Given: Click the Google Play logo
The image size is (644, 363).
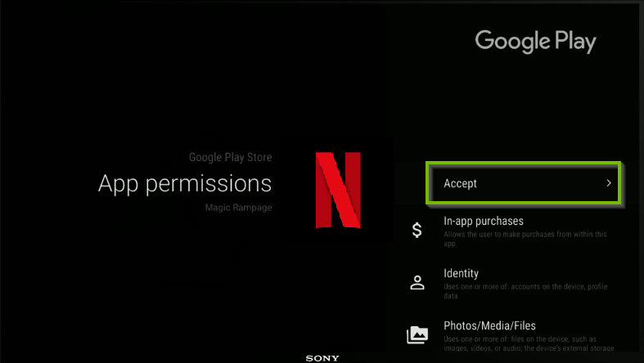Looking at the screenshot, I should pyautogui.click(x=535, y=42).
